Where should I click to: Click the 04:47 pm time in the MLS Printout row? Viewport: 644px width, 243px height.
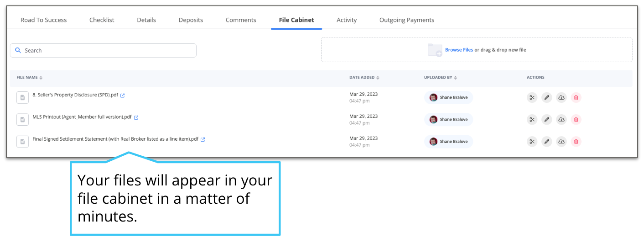[359, 123]
